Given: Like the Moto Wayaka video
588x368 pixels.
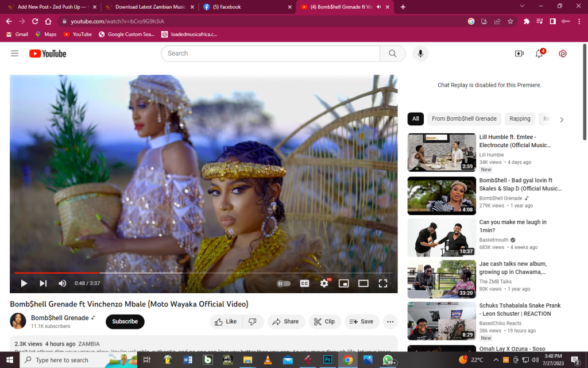Looking at the screenshot, I should coord(226,321).
